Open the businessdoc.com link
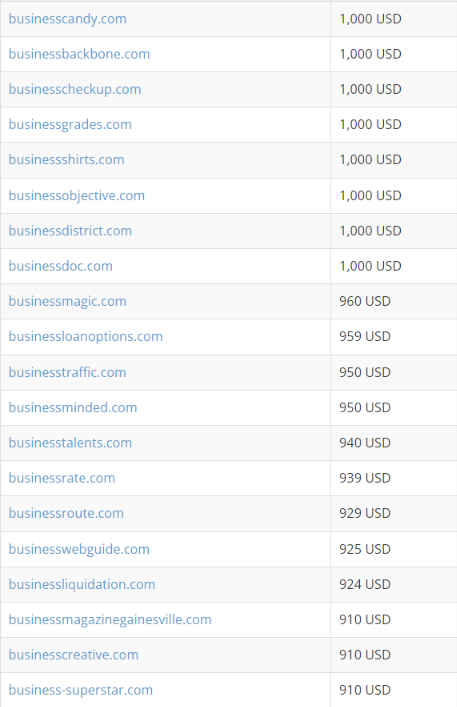The width and height of the screenshot is (457, 707). pos(60,266)
